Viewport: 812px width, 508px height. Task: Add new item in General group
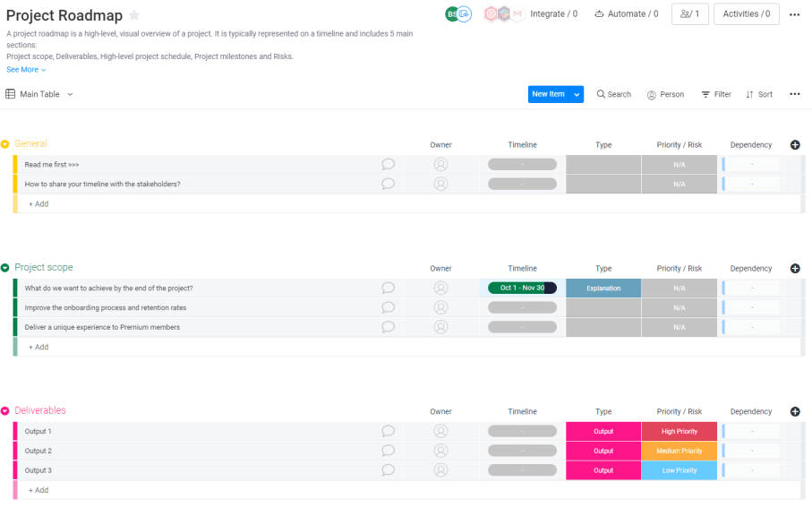[38, 203]
